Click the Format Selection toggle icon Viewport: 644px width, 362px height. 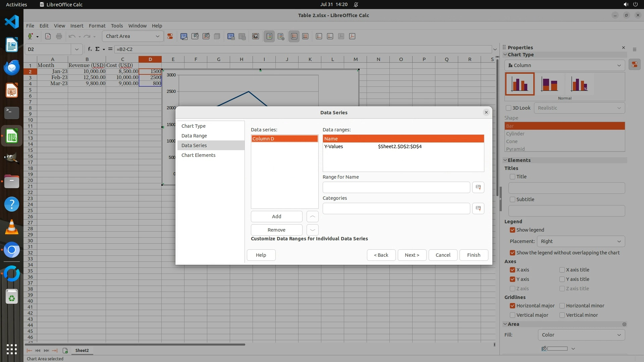[170, 36]
